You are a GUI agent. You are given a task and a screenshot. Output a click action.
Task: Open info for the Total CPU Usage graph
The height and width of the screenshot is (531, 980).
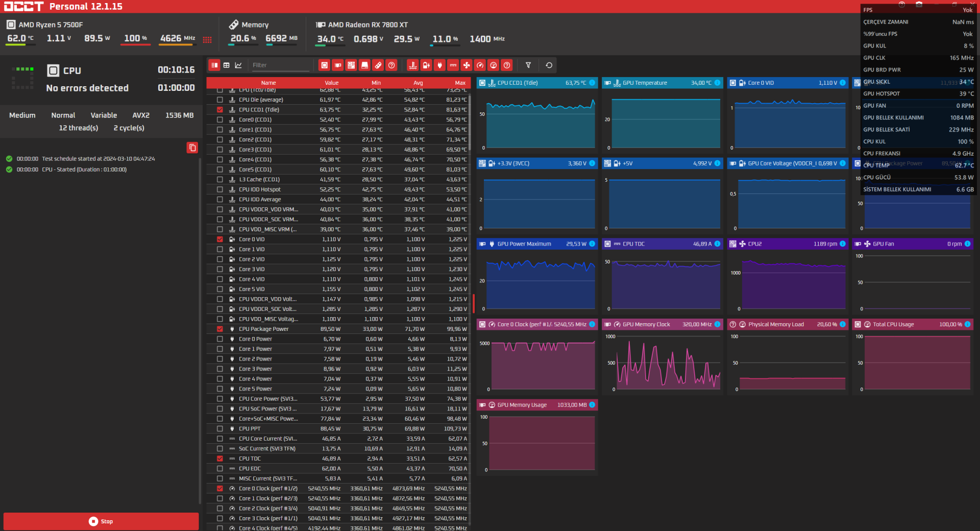pos(967,324)
